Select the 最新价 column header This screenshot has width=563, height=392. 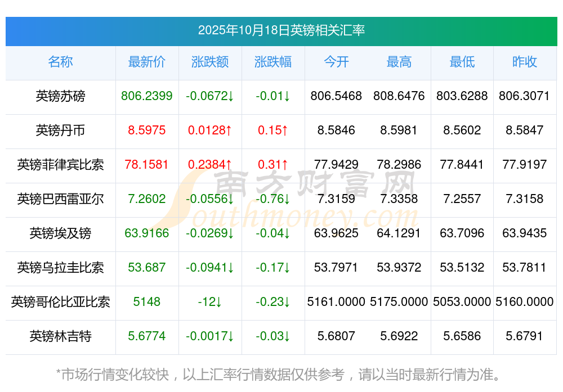coord(147,62)
